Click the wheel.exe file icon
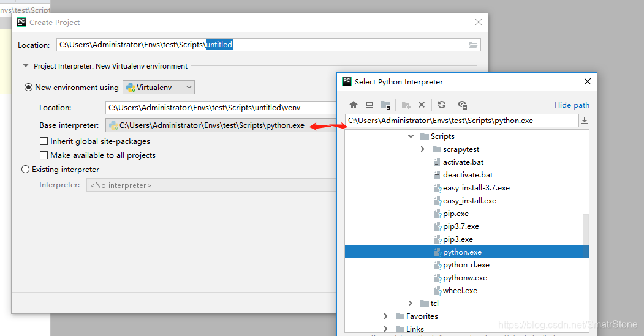 pyautogui.click(x=438, y=291)
